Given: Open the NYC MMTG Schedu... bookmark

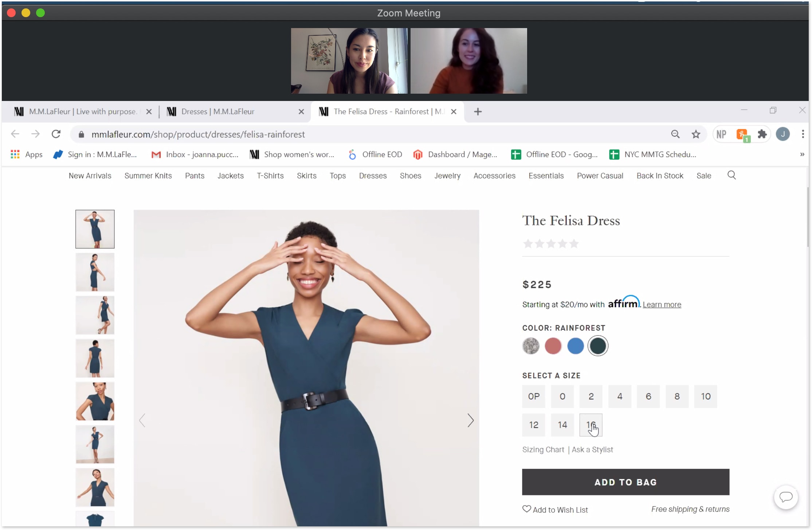Looking at the screenshot, I should pyautogui.click(x=653, y=155).
